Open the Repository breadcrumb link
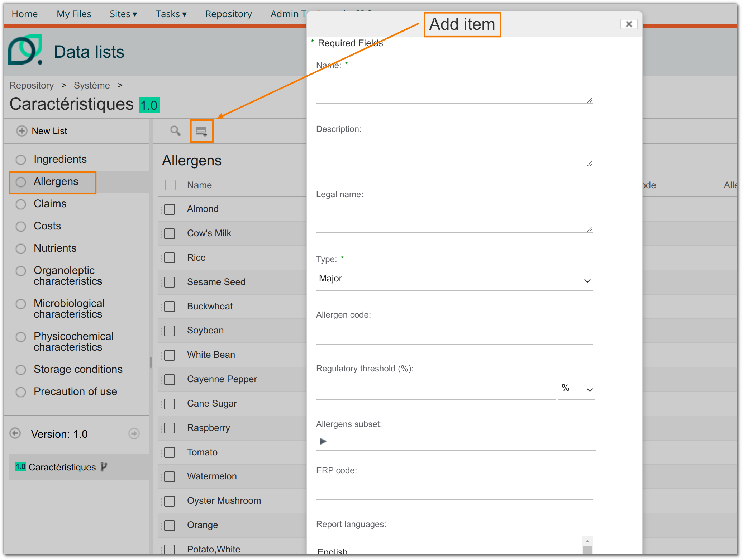 coord(32,85)
